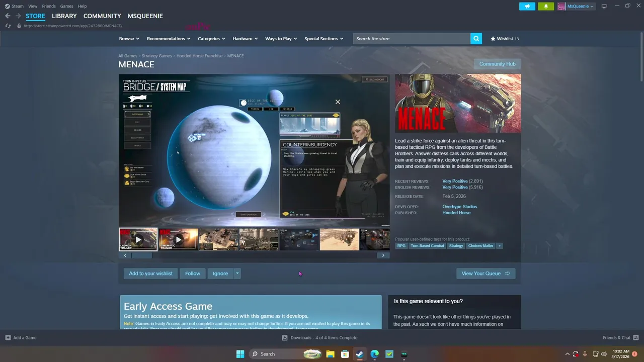Click View Your Queue
The width and height of the screenshot is (644, 362).
pos(486,274)
